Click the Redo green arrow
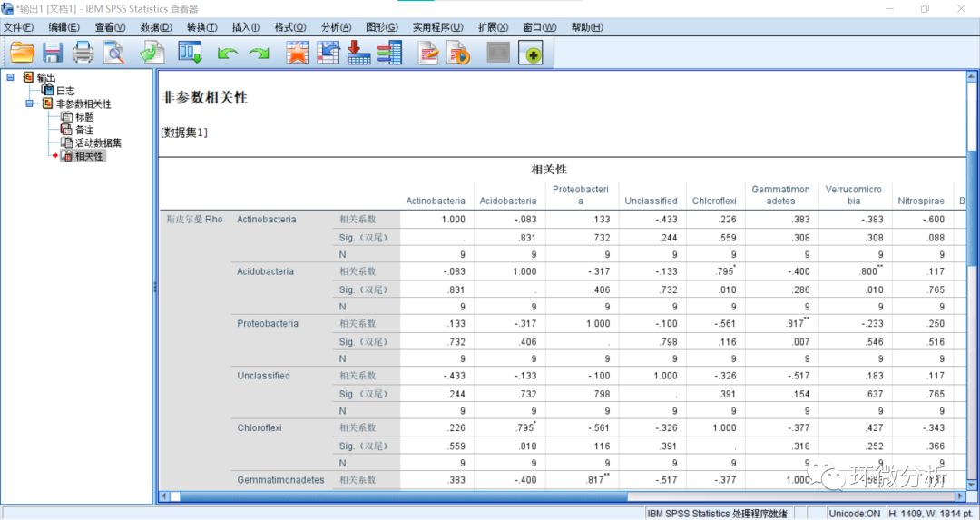This screenshot has width=980, height=520. tap(259, 54)
